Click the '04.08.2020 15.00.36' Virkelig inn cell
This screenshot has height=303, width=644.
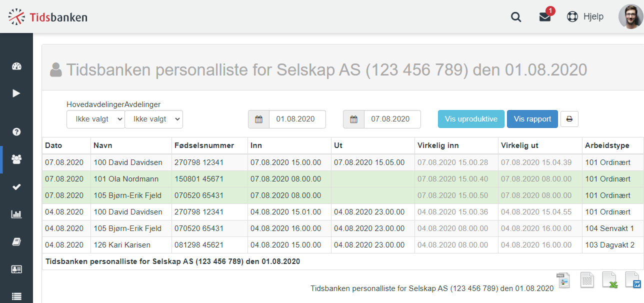pos(456,212)
